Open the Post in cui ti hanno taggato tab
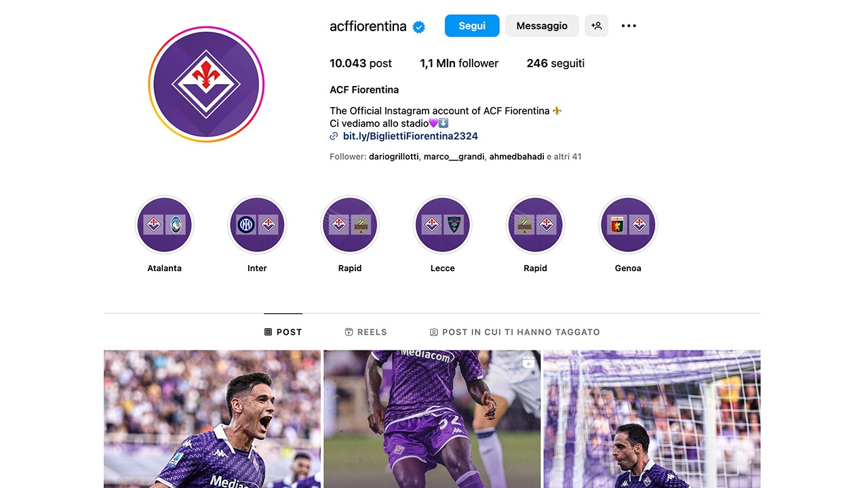868x488 pixels. click(x=515, y=332)
